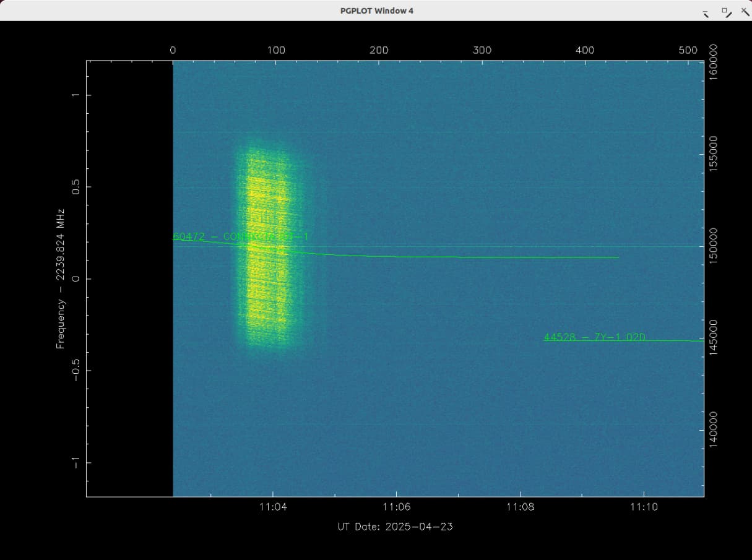The width and height of the screenshot is (752, 560).
Task: Click the 400 mark on top axis
Action: 585,50
